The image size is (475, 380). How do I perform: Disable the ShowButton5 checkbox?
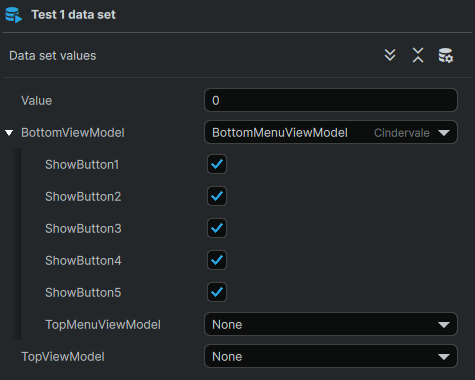click(217, 292)
